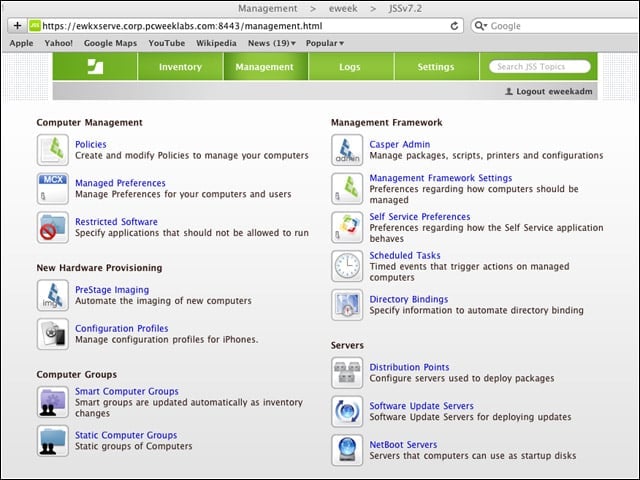Click the Managed Preferences MCX icon
The height and width of the screenshot is (480, 640).
pyautogui.click(x=53, y=189)
